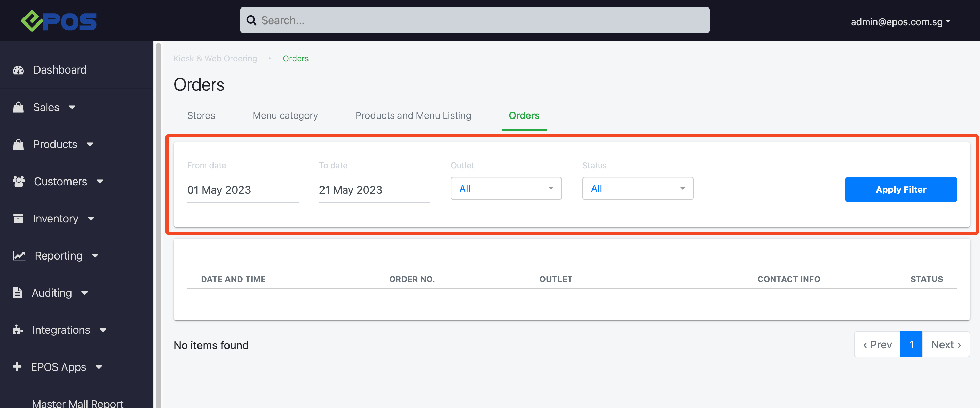Click the Search input field
The image size is (980, 408).
[x=474, y=20]
